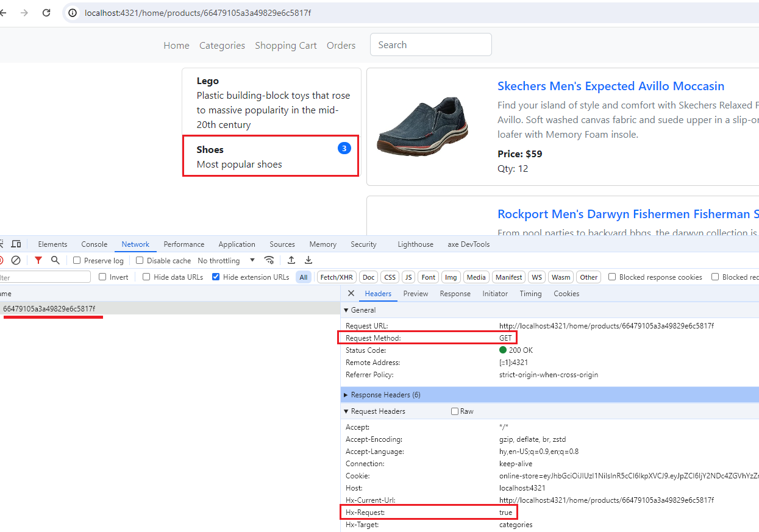Open the Elements tab in DevTools

52,244
